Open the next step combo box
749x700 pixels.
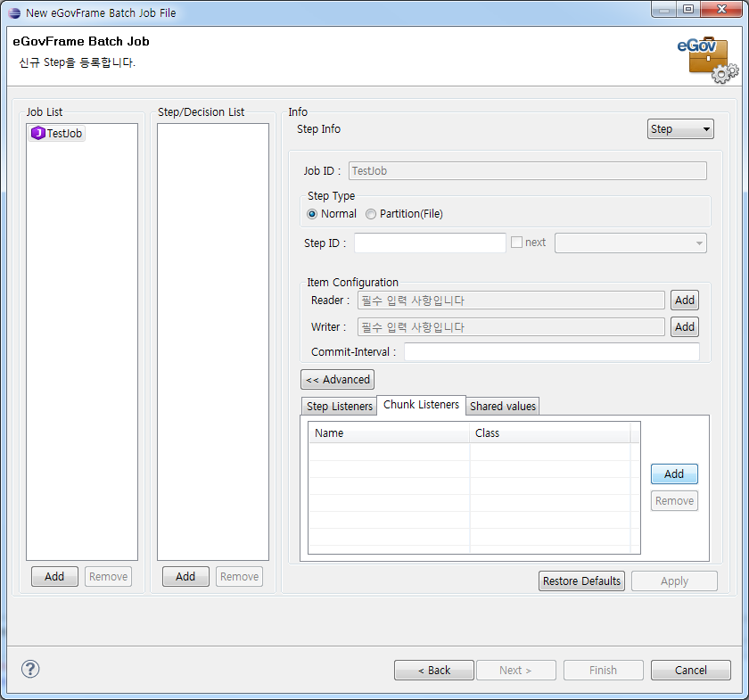pyautogui.click(x=630, y=243)
